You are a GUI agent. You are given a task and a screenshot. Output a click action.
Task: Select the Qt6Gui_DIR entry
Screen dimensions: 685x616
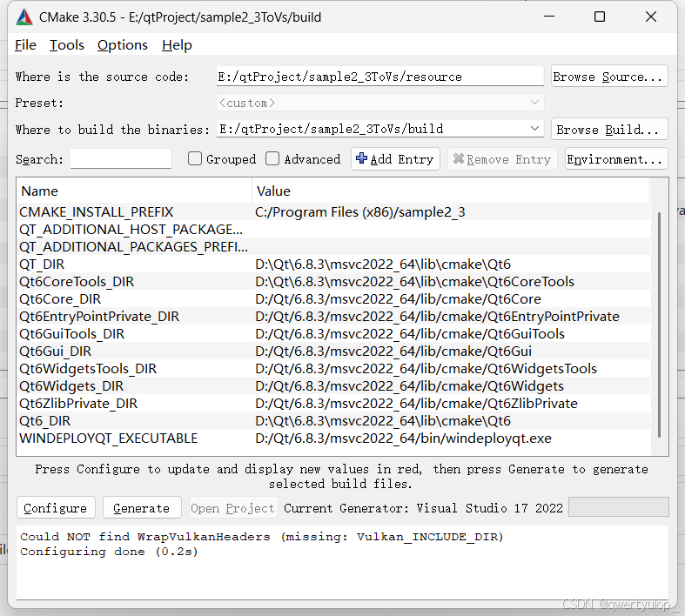pos(55,352)
